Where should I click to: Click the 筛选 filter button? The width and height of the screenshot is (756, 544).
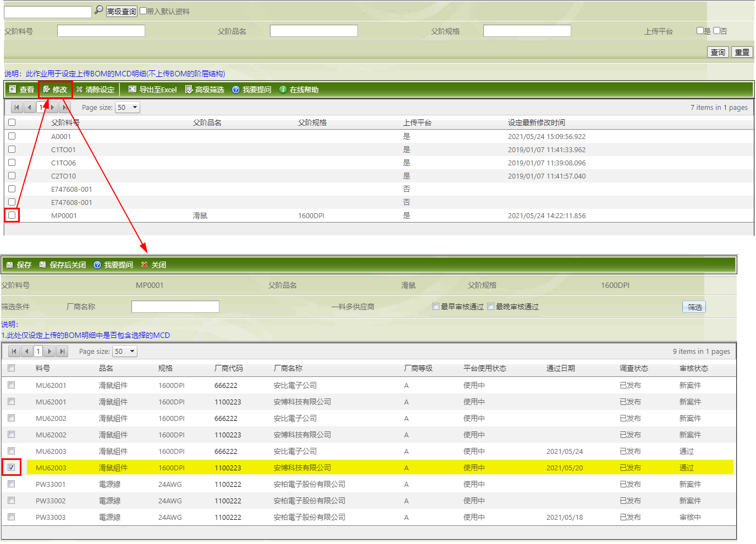coord(694,307)
